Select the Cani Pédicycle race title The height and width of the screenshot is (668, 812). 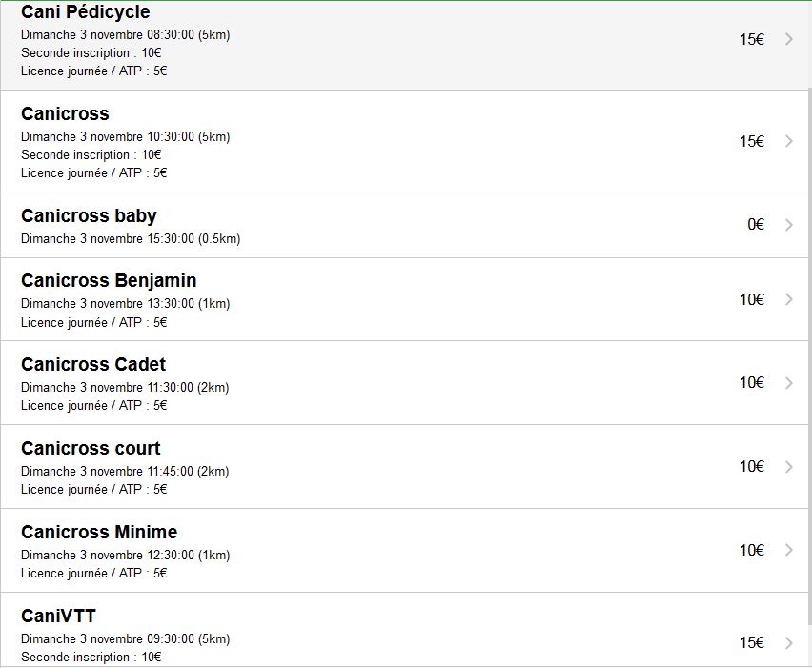pos(86,11)
